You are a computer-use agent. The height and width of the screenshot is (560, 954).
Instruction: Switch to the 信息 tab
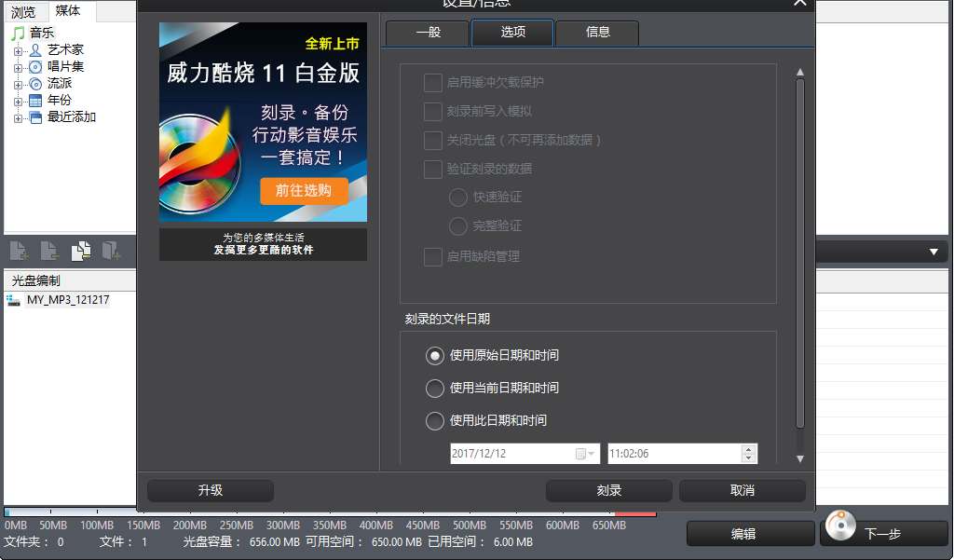click(597, 33)
